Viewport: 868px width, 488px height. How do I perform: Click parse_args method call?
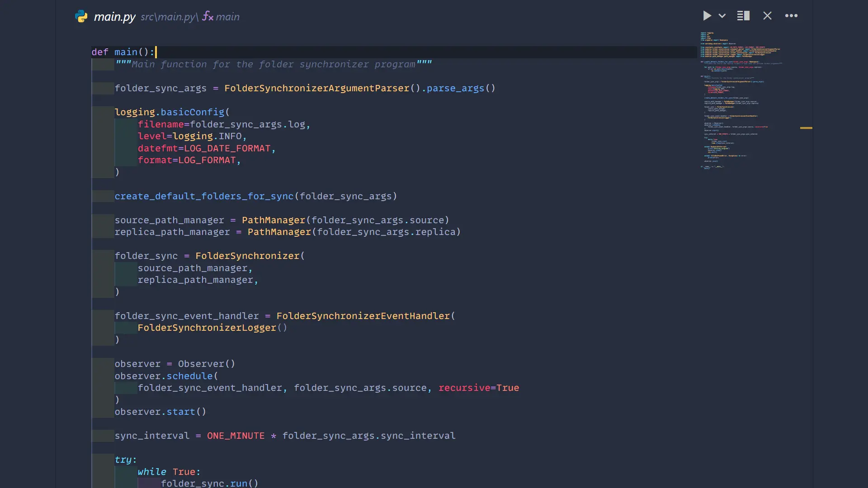[455, 88]
